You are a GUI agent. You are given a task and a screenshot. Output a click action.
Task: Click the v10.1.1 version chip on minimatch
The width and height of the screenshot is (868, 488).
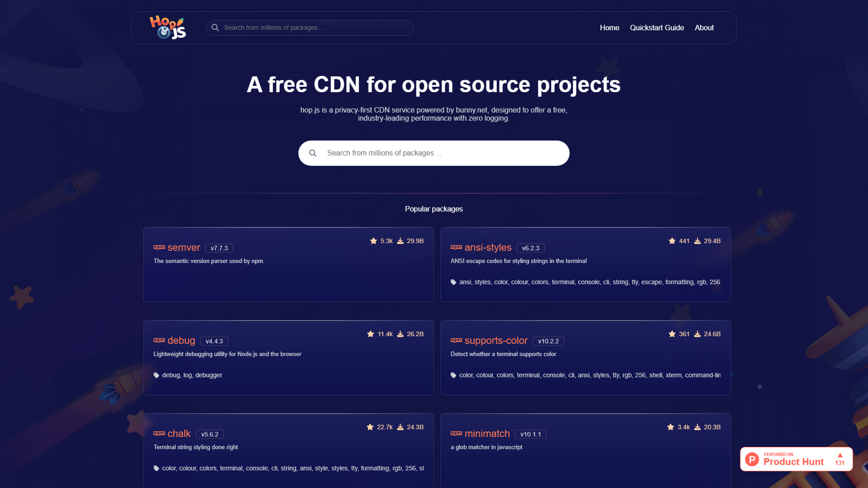[x=531, y=434]
